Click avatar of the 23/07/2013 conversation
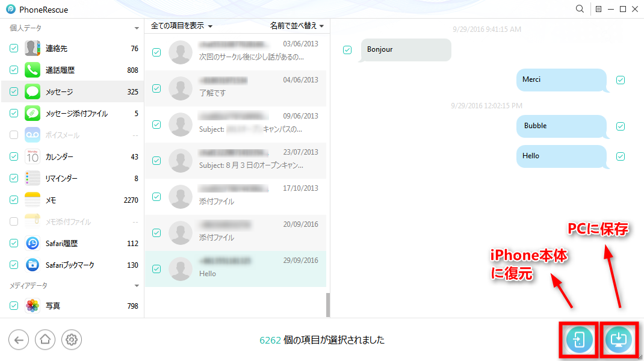 coord(181,161)
